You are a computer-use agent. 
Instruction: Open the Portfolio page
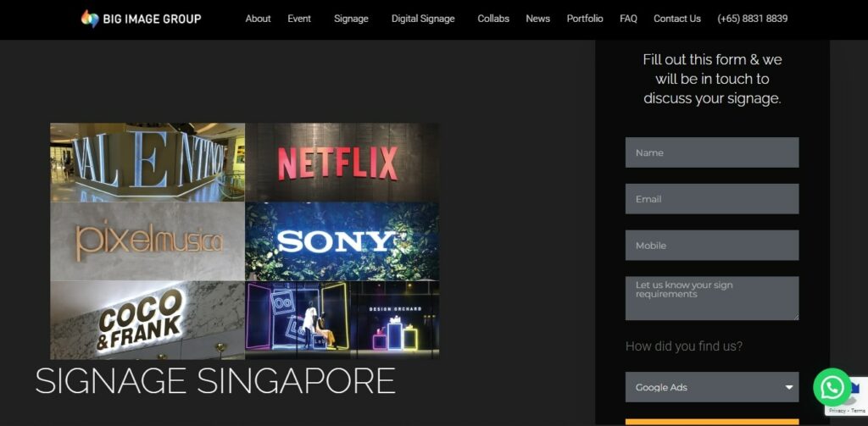click(x=585, y=19)
